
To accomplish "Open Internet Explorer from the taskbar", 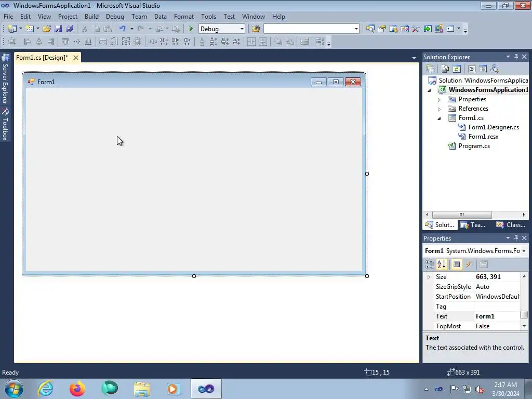I will click(x=46, y=389).
